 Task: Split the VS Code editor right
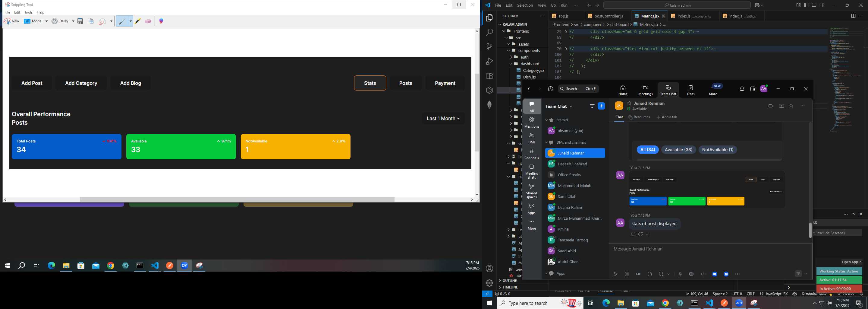[x=853, y=16]
